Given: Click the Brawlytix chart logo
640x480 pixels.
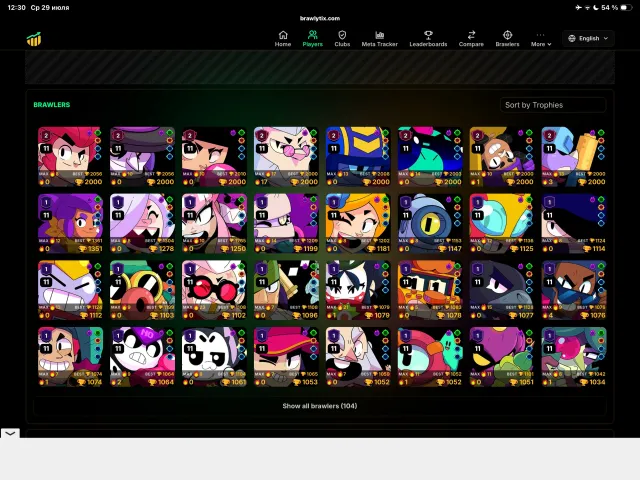Looking at the screenshot, I should point(34,39).
